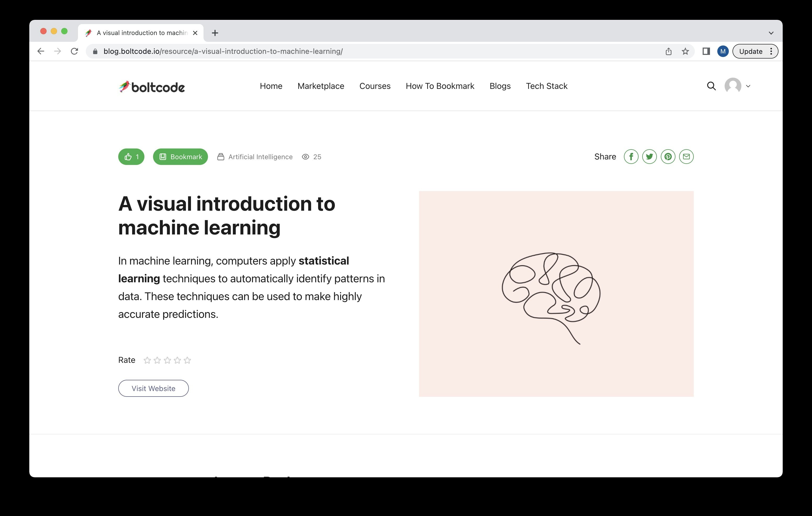Open browser share page icon

(x=668, y=51)
